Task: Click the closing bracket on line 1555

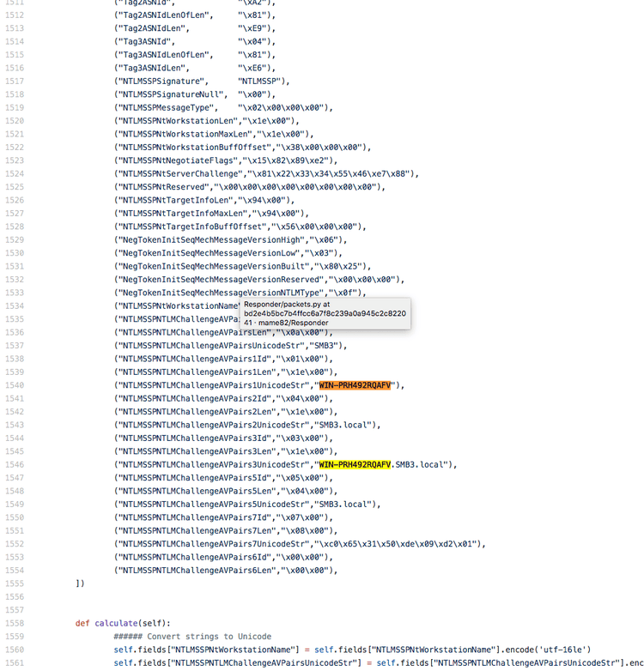Action: (80, 583)
